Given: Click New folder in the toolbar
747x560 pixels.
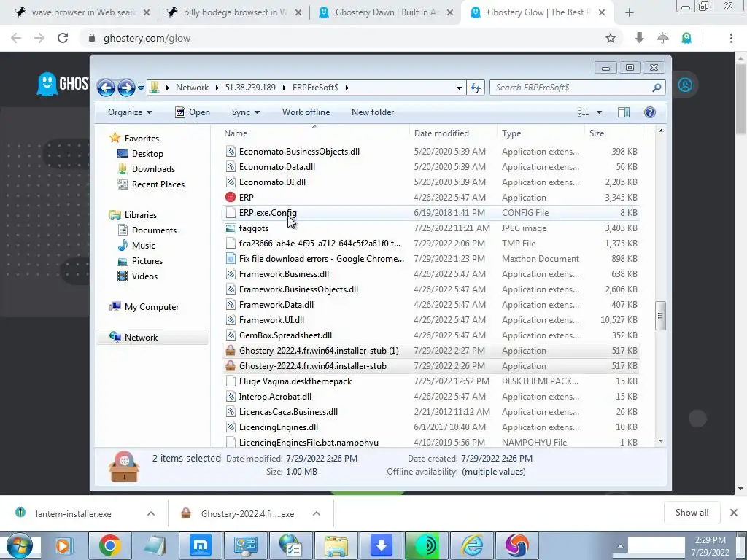Looking at the screenshot, I should coord(373,112).
